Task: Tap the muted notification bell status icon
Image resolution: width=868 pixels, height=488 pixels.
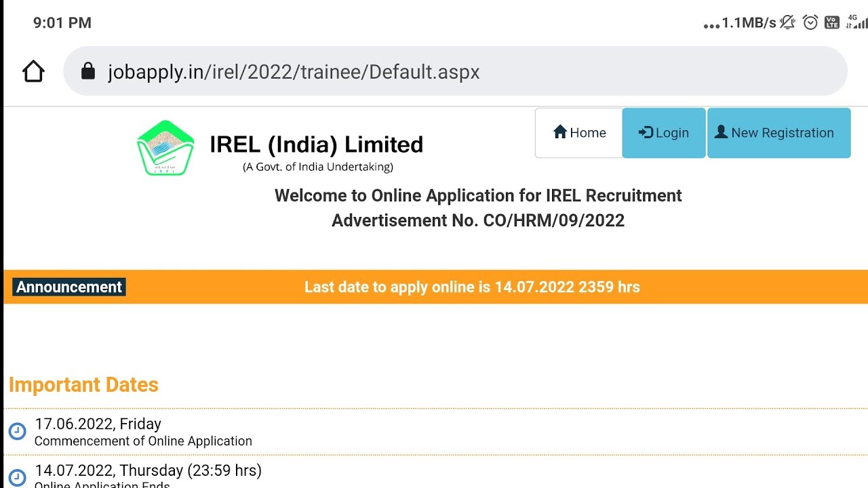Action: [x=787, y=22]
